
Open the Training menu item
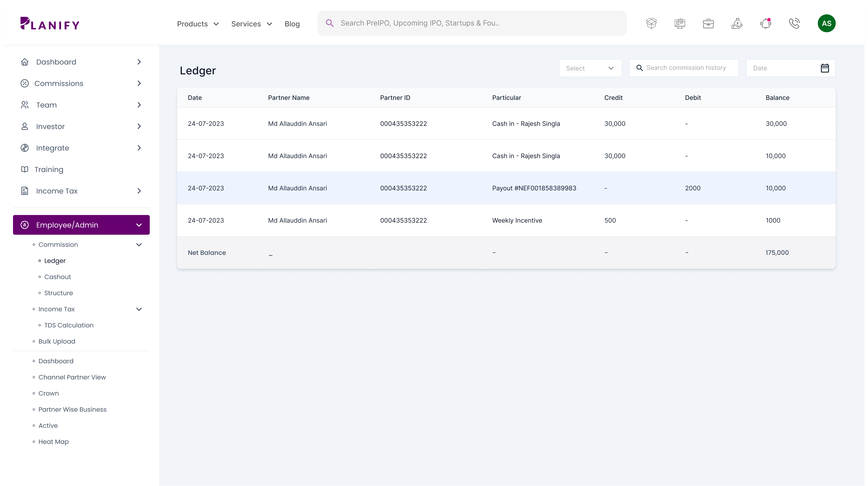click(49, 169)
